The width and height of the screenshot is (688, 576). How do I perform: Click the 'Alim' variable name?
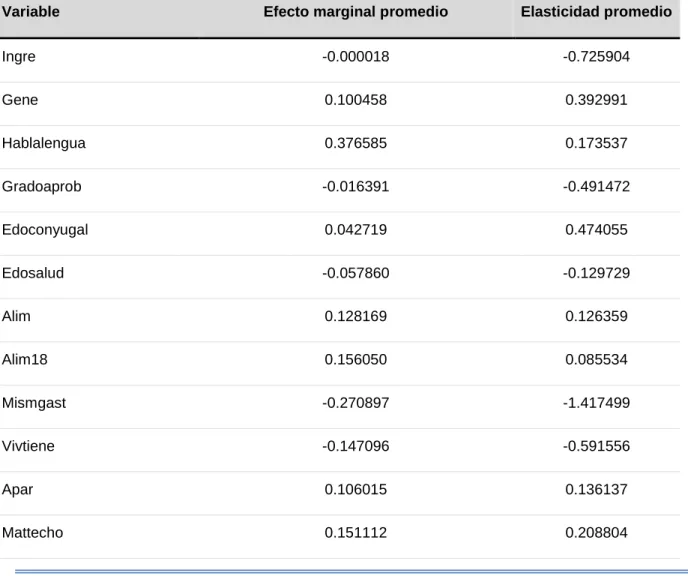16,316
